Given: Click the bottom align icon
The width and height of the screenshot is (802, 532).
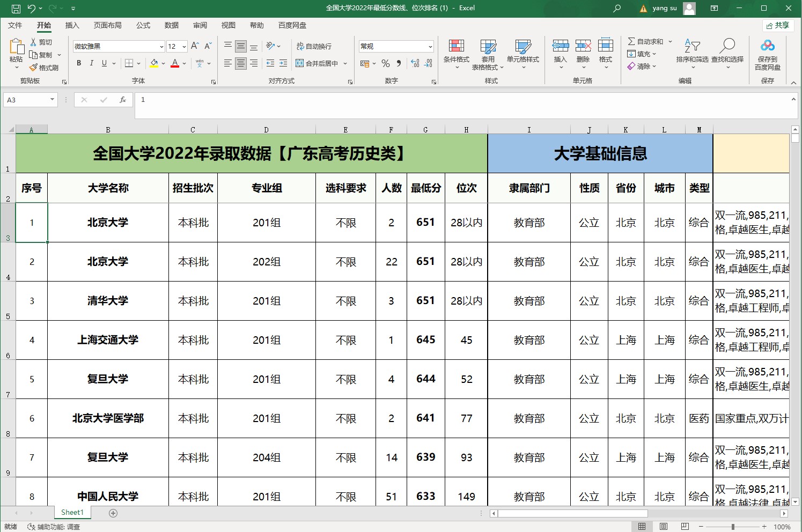Looking at the screenshot, I should tap(254, 46).
